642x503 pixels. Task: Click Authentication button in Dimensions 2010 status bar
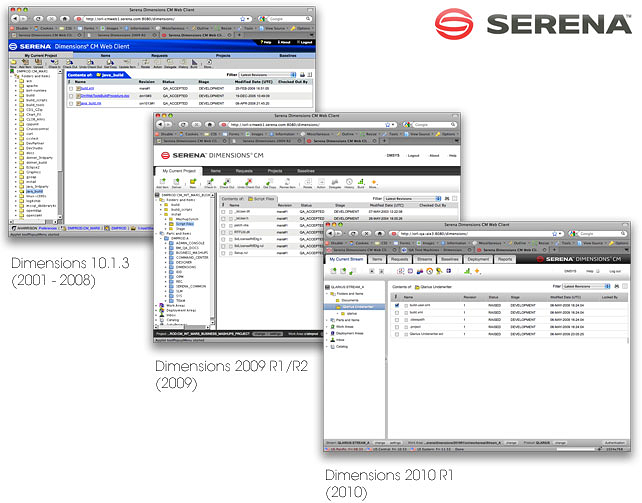coord(615,443)
